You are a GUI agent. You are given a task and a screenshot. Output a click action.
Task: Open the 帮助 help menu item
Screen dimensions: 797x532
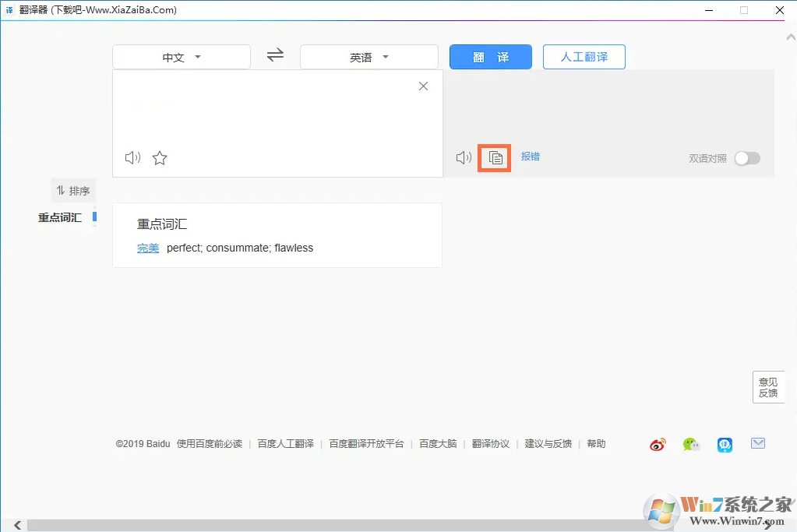pyautogui.click(x=595, y=443)
